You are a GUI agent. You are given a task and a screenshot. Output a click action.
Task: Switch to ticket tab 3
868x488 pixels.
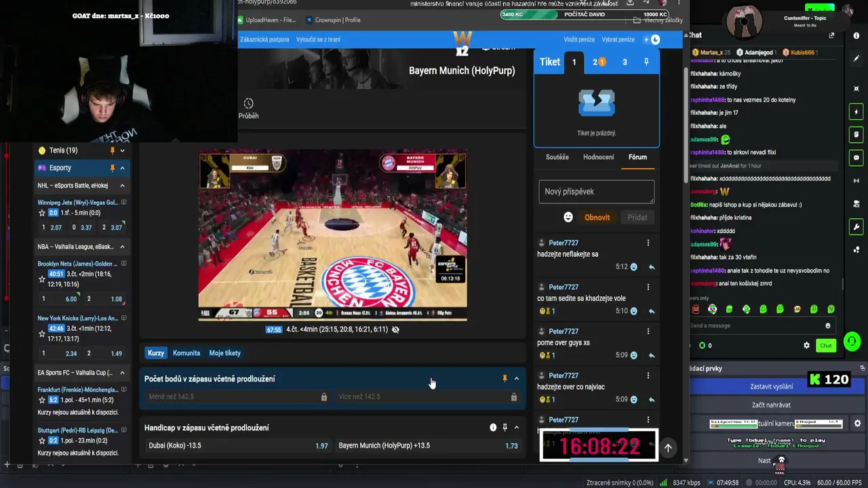(625, 62)
